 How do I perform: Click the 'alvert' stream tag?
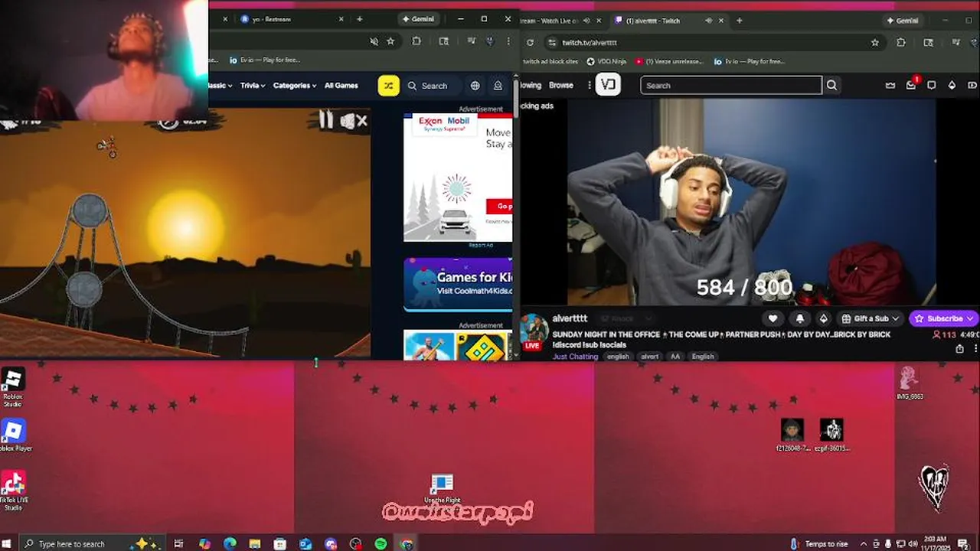coord(649,357)
